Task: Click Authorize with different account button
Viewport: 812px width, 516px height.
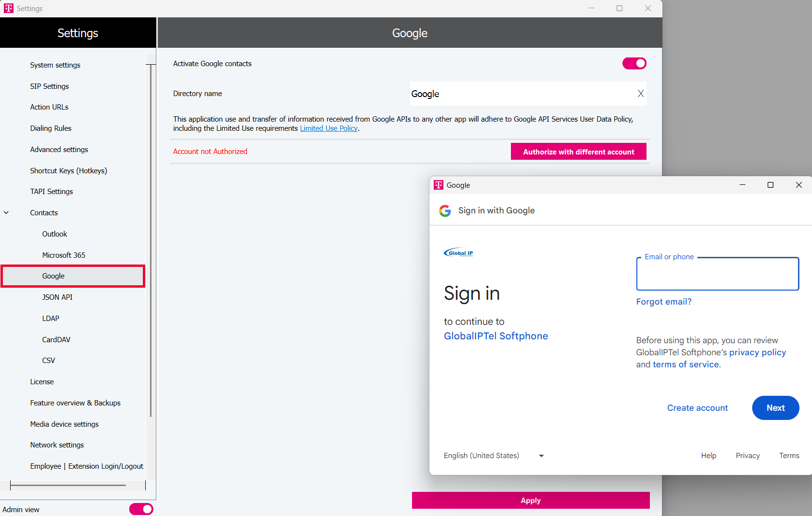Action: click(x=578, y=152)
